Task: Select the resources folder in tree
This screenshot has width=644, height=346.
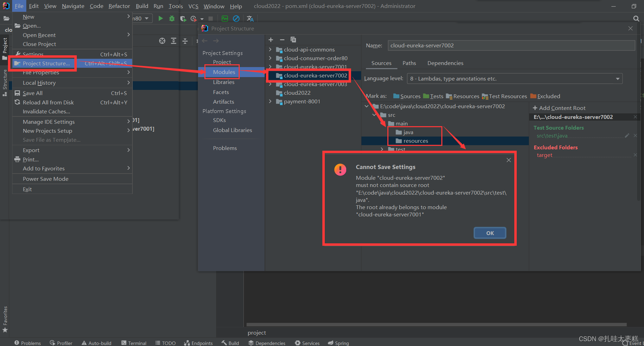Action: point(445,141)
